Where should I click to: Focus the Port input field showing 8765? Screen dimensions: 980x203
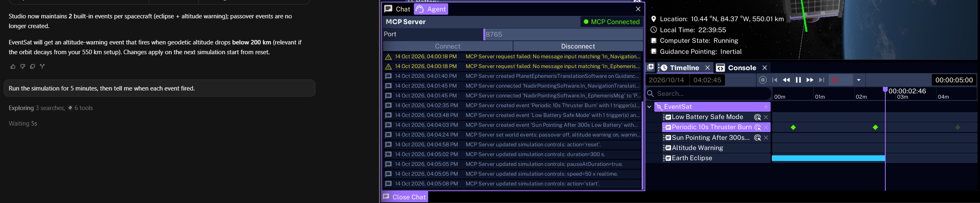point(562,34)
